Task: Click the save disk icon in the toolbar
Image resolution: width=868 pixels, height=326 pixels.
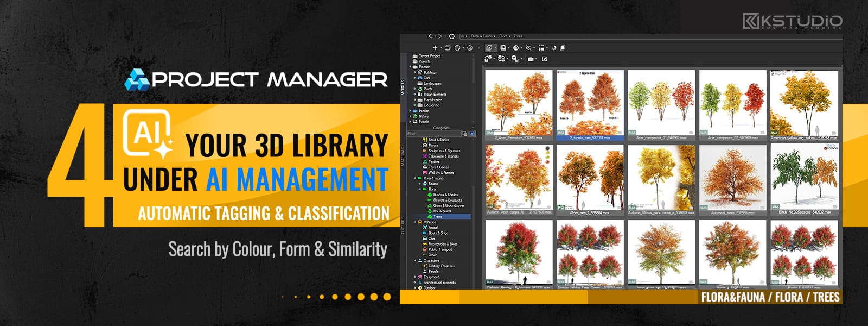Action: pyautogui.click(x=503, y=48)
